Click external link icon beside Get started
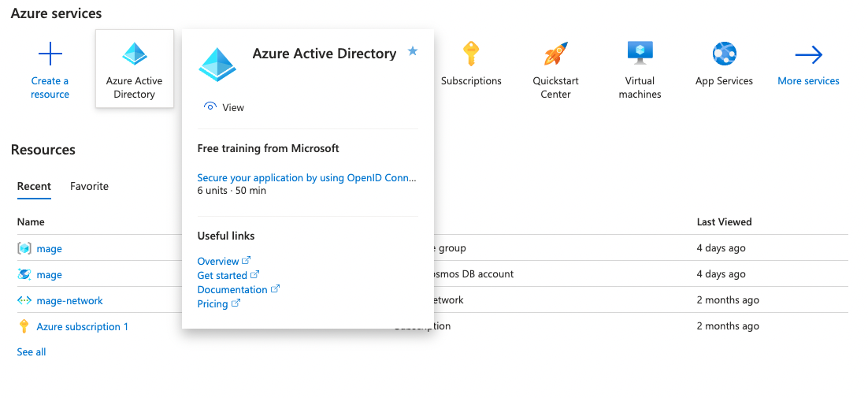 [254, 274]
